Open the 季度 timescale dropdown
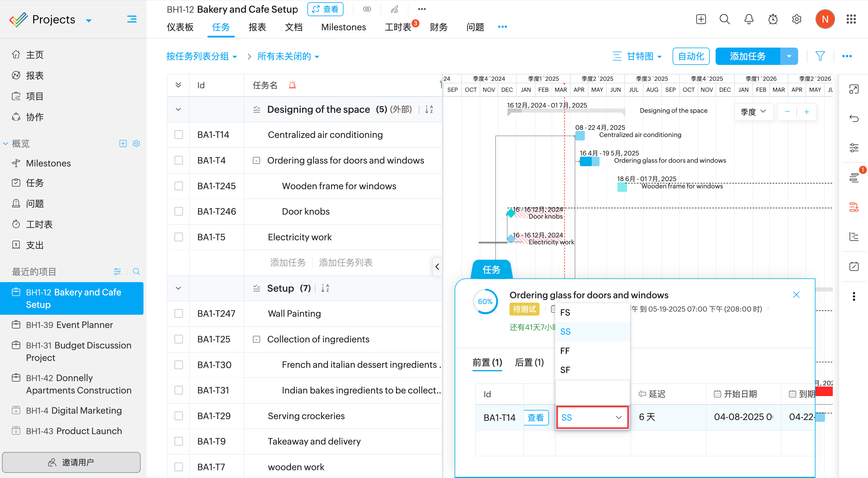 click(x=753, y=112)
